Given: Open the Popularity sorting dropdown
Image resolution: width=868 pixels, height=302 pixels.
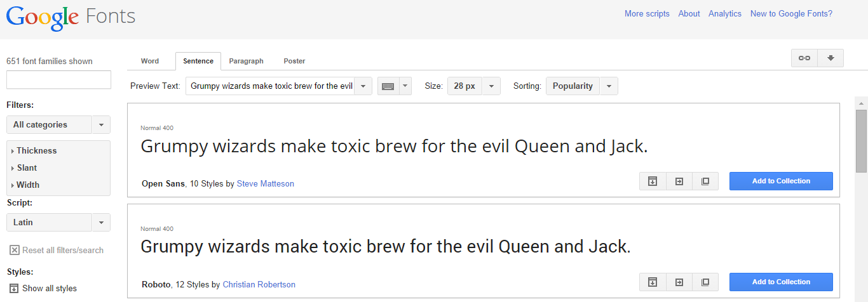Looking at the screenshot, I should tap(582, 86).
